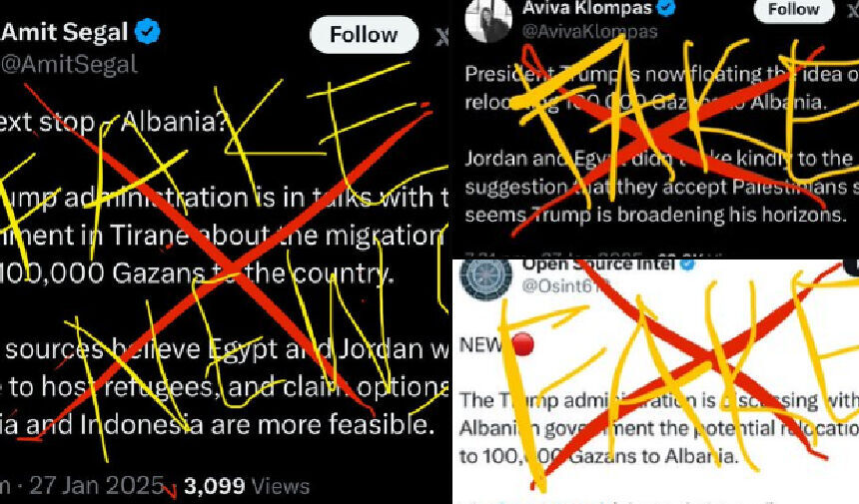Open the X logo on Amit Segal's post
The width and height of the screenshot is (859, 504).
[x=441, y=36]
